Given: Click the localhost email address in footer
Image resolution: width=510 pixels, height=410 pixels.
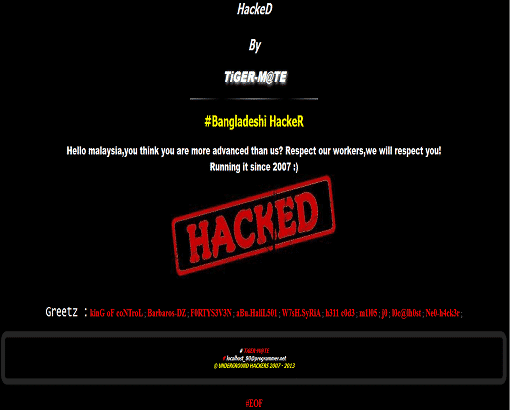Looking at the screenshot, I should click(256, 358).
